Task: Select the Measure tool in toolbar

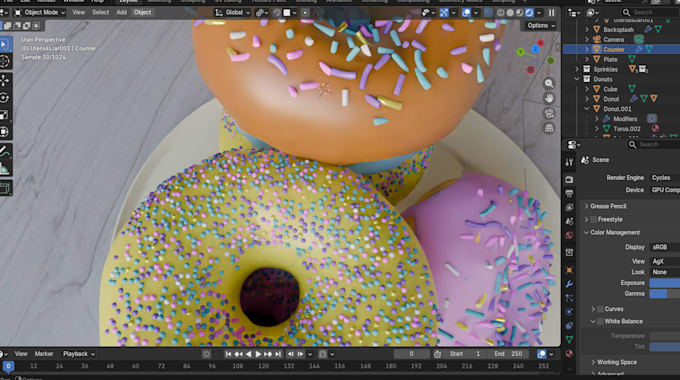Action: 5,169
